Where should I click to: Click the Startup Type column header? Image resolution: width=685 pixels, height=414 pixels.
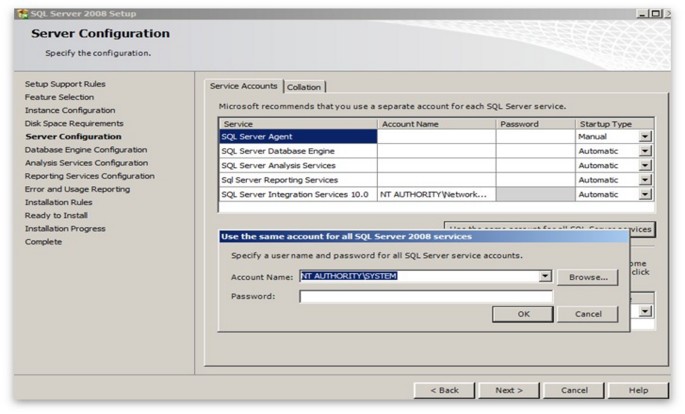[614, 124]
